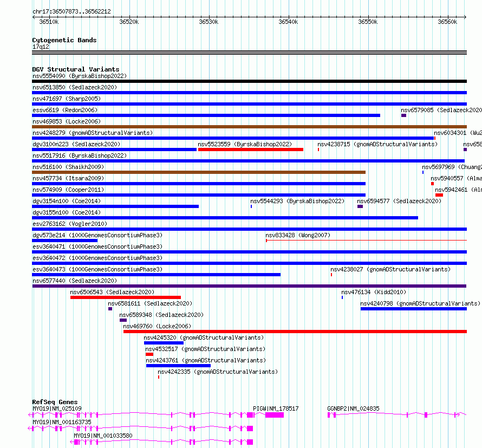Open the DGV Structural Variants track header
The width and height of the screenshot is (482, 448).
click(76, 69)
